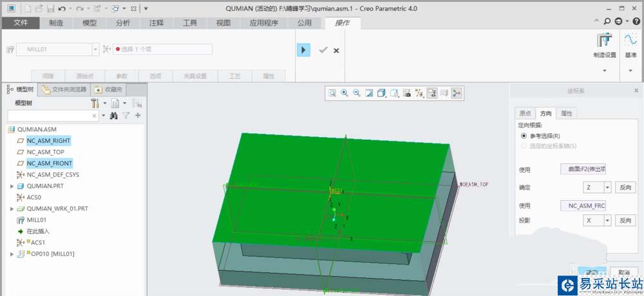Switch to the View (视图) ribbon tab
644x296 pixels.
click(223, 23)
